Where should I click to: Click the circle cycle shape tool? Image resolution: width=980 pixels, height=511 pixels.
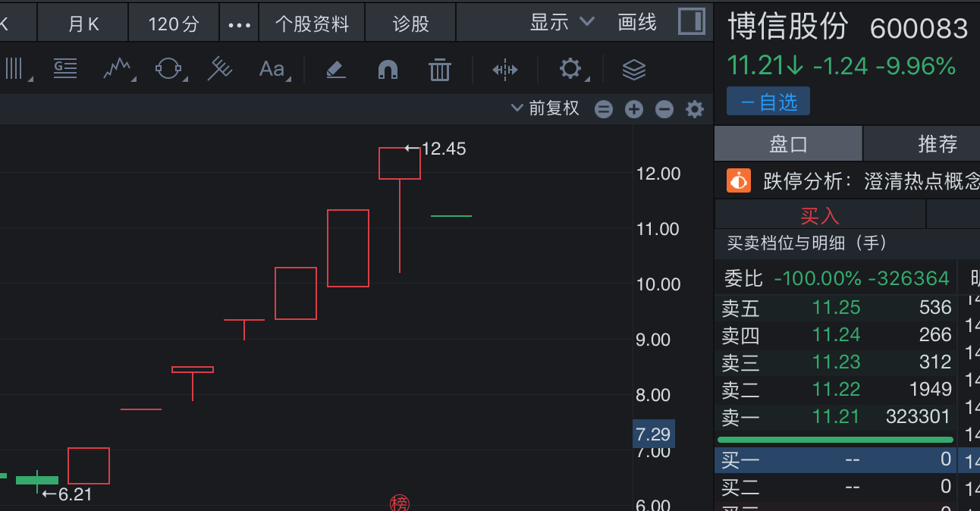click(x=169, y=70)
